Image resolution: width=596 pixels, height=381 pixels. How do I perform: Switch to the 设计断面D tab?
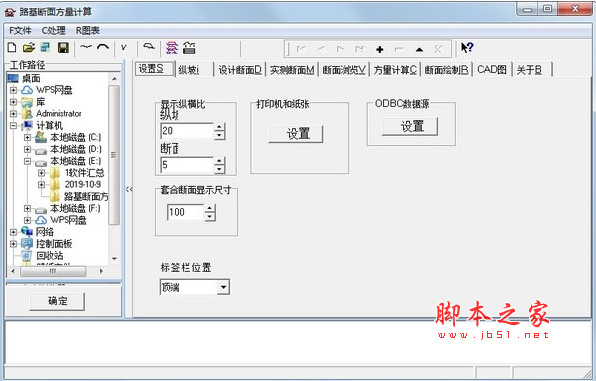[240, 70]
